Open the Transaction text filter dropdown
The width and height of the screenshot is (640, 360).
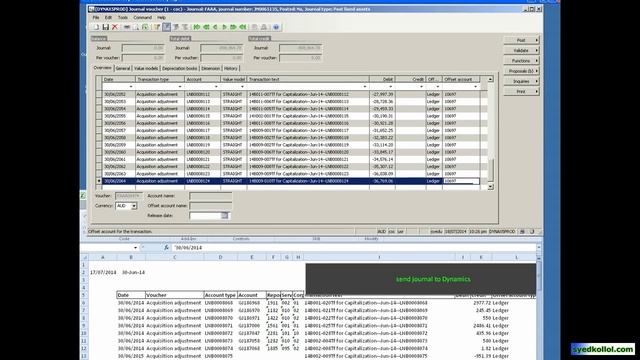pos(364,87)
